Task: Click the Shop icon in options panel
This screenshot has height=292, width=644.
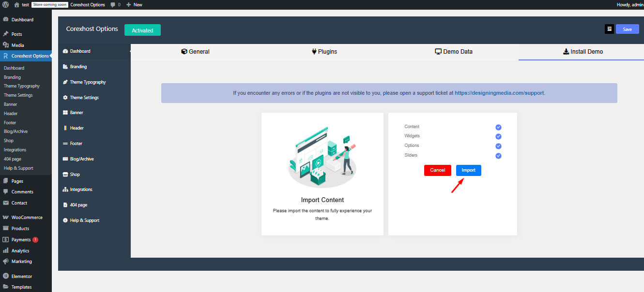Action: (65, 174)
